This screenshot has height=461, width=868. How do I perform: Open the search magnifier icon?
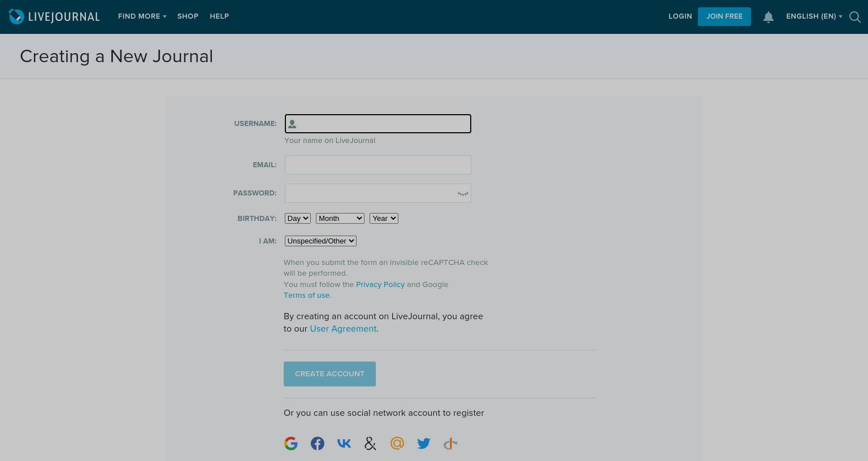855,17
